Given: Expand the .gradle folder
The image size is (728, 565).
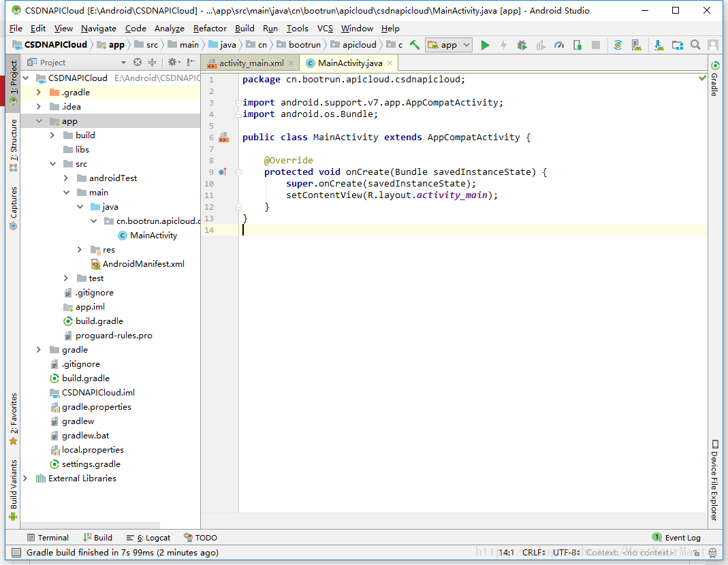Looking at the screenshot, I should (39, 93).
